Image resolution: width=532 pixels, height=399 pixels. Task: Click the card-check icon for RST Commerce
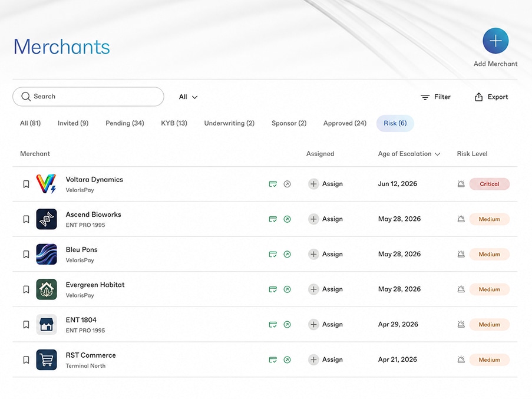(273, 360)
